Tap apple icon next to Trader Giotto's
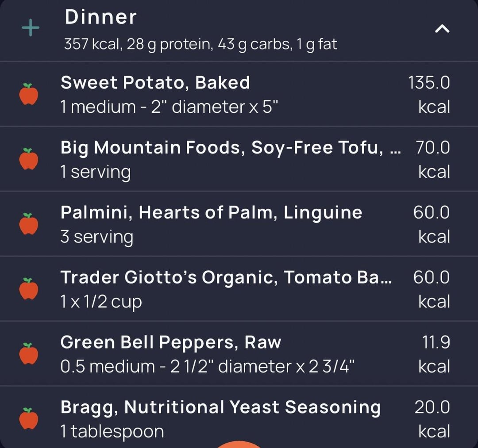This screenshot has width=478, height=448. pos(29,289)
